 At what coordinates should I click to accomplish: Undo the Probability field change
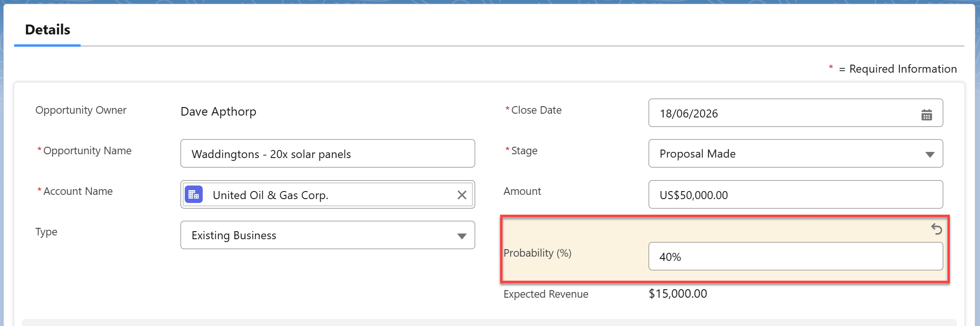pyautogui.click(x=936, y=229)
